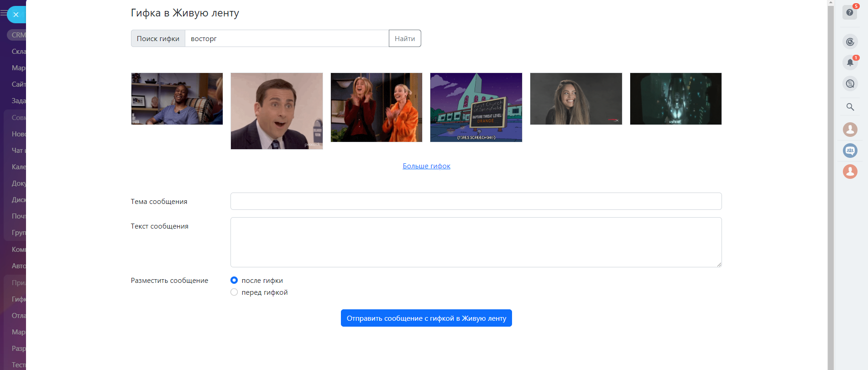Toggle the hamburger menu icon
This screenshot has width=868, height=370.
(3, 13)
